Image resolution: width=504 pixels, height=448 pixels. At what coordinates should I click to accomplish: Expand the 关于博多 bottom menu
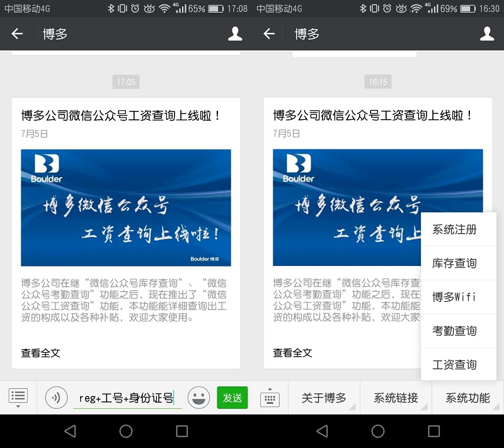pos(324,398)
